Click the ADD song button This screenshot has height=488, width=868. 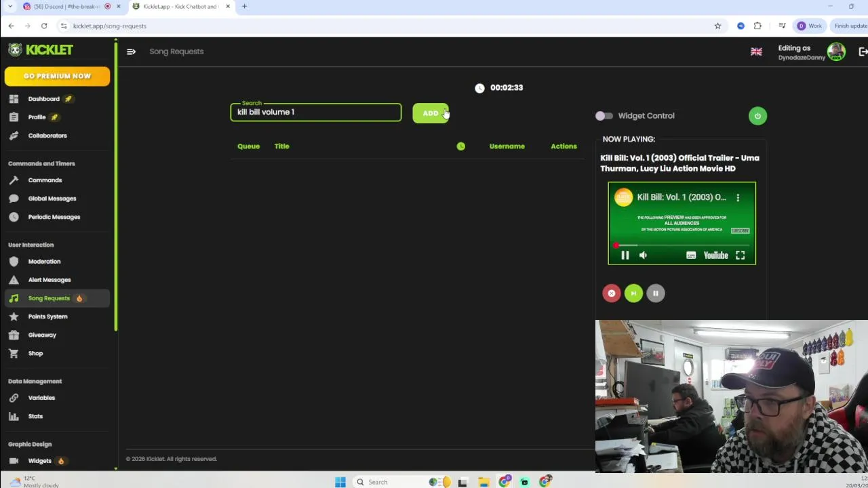tap(431, 113)
